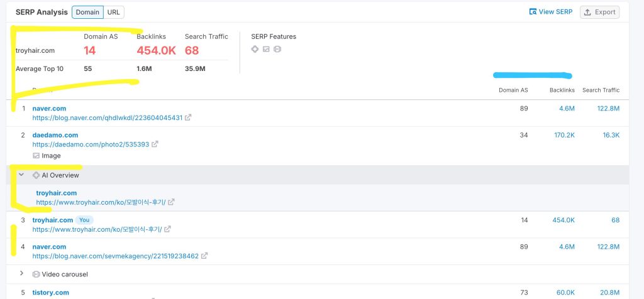The width and height of the screenshot is (644, 299).
Task: Open external link icon for first naver.com URL
Action: 188,117
